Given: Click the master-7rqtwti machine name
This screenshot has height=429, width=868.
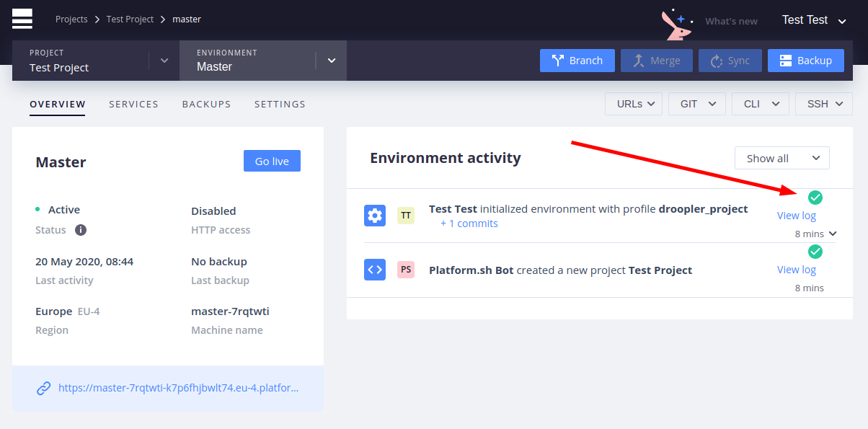Looking at the screenshot, I should 230,311.
